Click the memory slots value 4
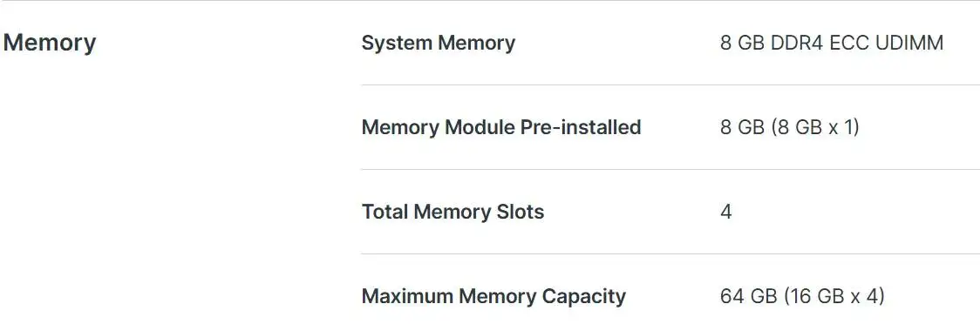 point(726,212)
